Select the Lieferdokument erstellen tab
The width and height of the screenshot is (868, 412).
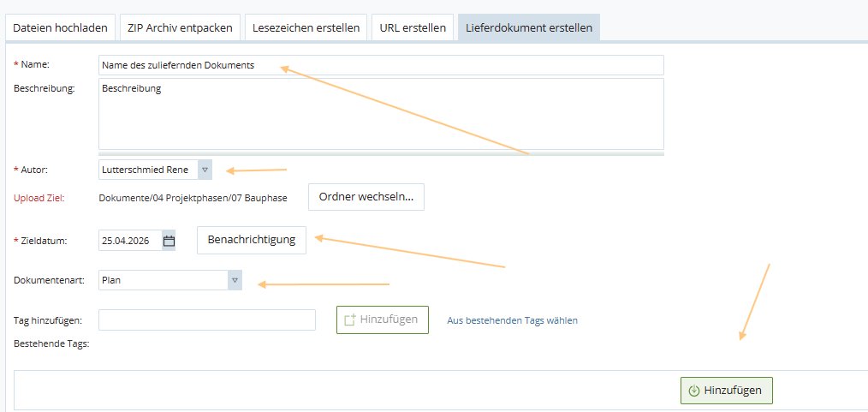(x=529, y=27)
